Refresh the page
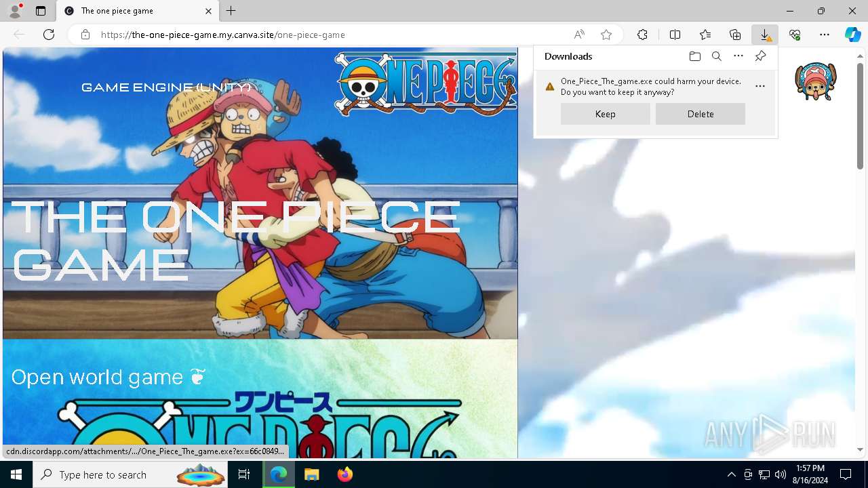 point(49,35)
